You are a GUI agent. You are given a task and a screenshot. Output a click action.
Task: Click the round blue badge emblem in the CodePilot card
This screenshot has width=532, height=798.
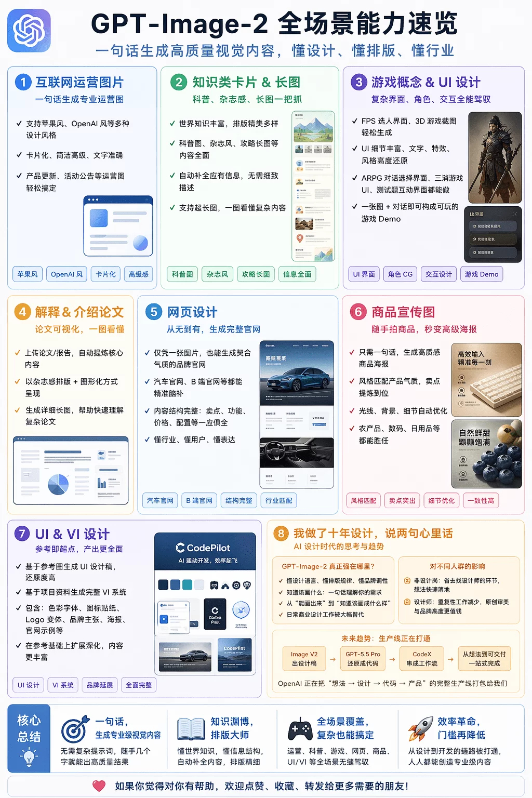click(x=241, y=609)
